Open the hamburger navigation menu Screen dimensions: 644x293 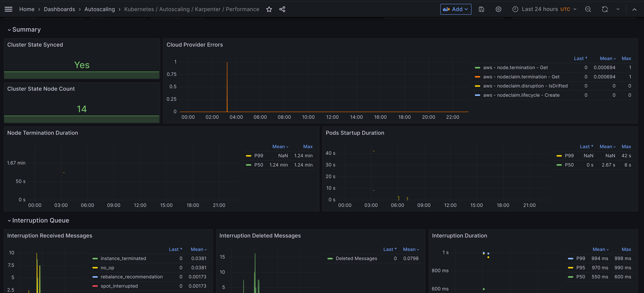tap(8, 9)
